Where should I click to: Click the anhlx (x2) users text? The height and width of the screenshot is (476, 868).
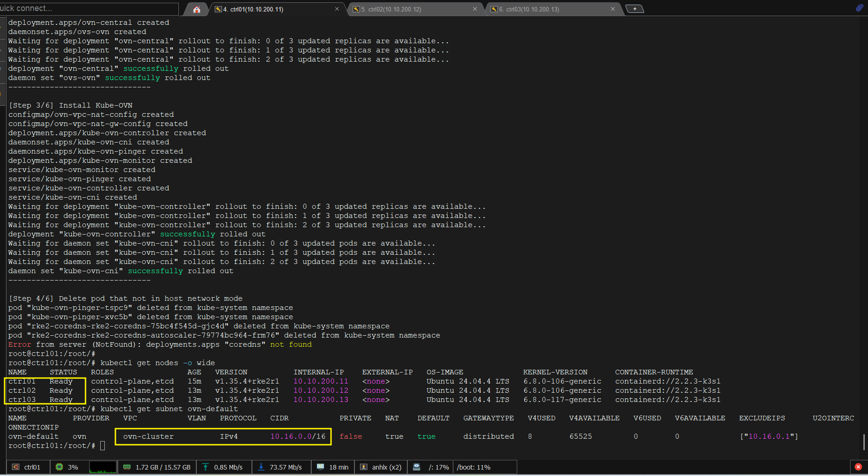[387, 467]
